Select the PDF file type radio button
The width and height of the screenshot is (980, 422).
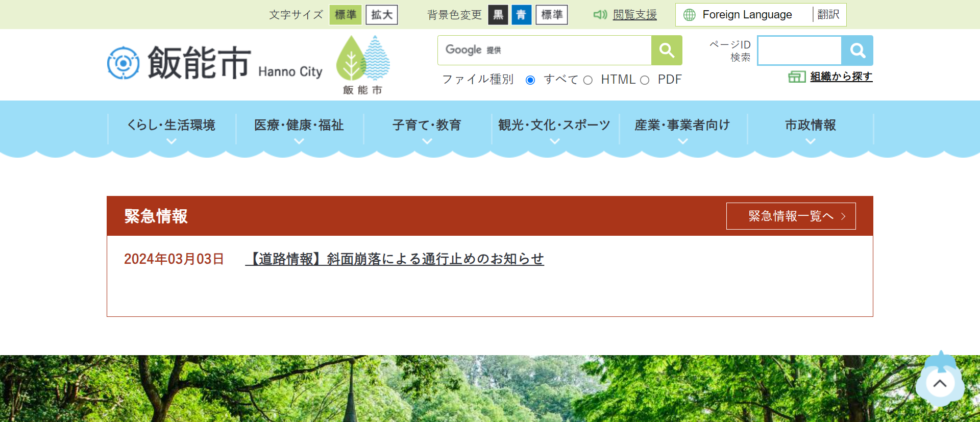tap(645, 80)
